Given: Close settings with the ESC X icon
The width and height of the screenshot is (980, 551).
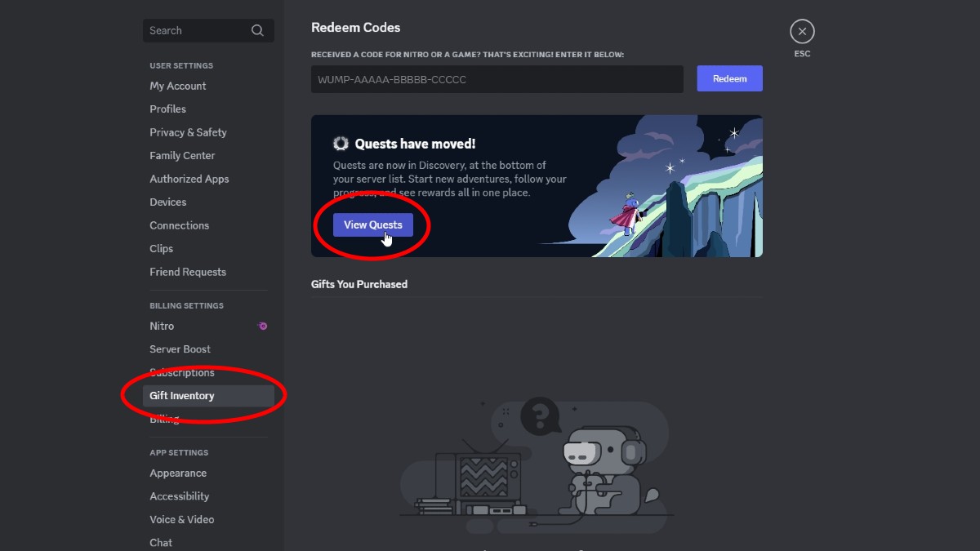Looking at the screenshot, I should pyautogui.click(x=802, y=32).
